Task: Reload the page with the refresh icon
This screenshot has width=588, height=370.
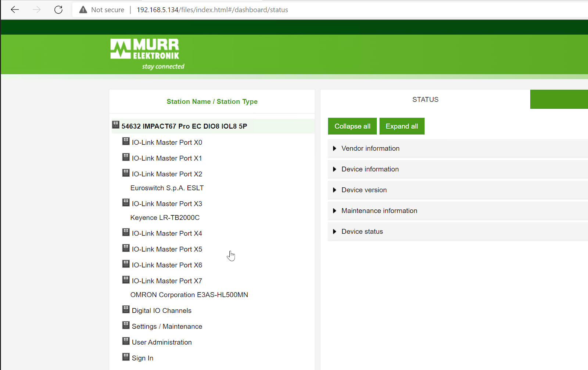Action: (58, 10)
